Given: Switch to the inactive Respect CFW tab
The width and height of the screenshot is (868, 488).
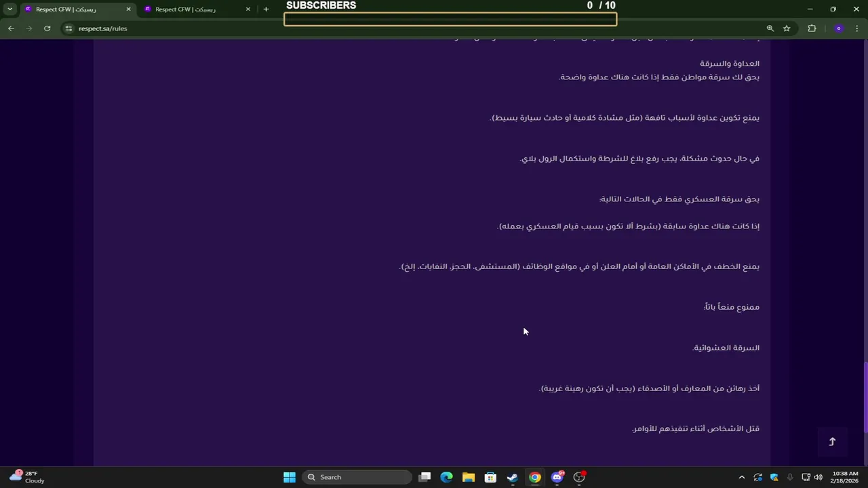Looking at the screenshot, I should [197, 9].
